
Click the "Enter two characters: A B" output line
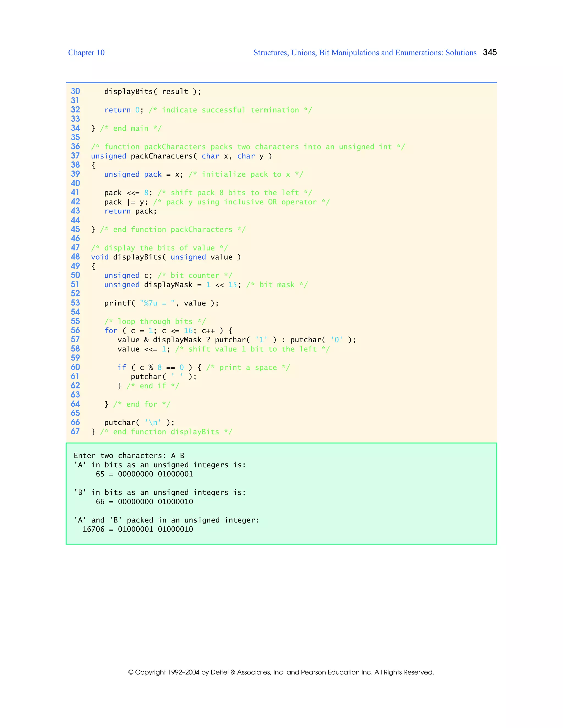click(129, 456)
